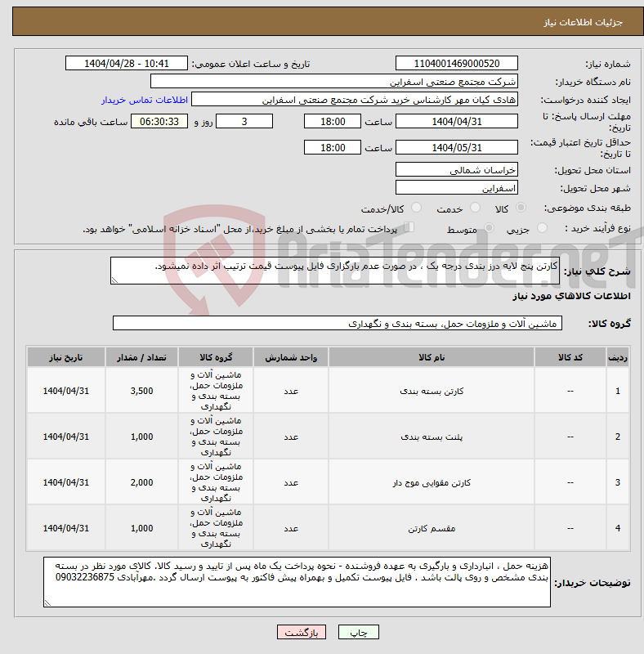Click the کد کالا column header
This screenshot has width=644, height=654.
570,357
